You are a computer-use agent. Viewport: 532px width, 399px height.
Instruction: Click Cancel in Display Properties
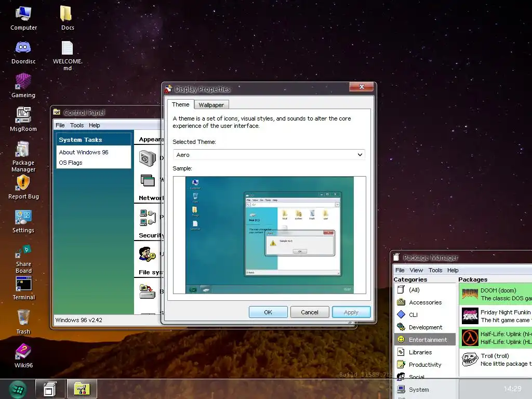pos(310,312)
